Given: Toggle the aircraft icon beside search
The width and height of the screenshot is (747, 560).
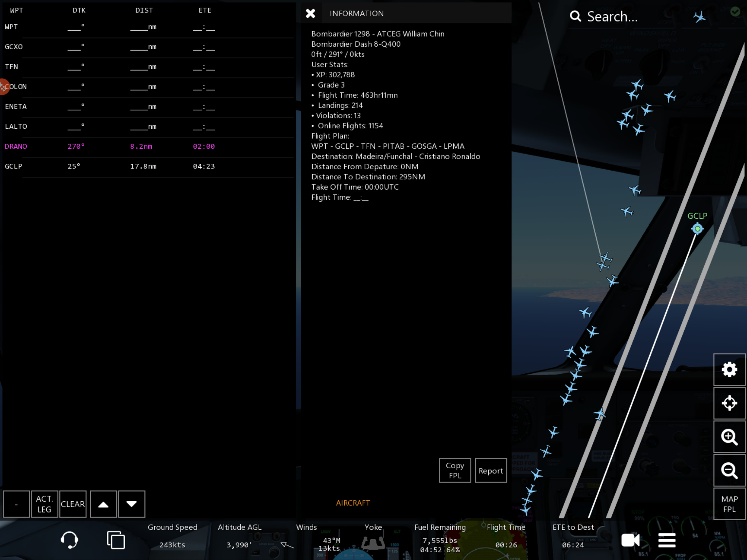Looking at the screenshot, I should coord(699,16).
